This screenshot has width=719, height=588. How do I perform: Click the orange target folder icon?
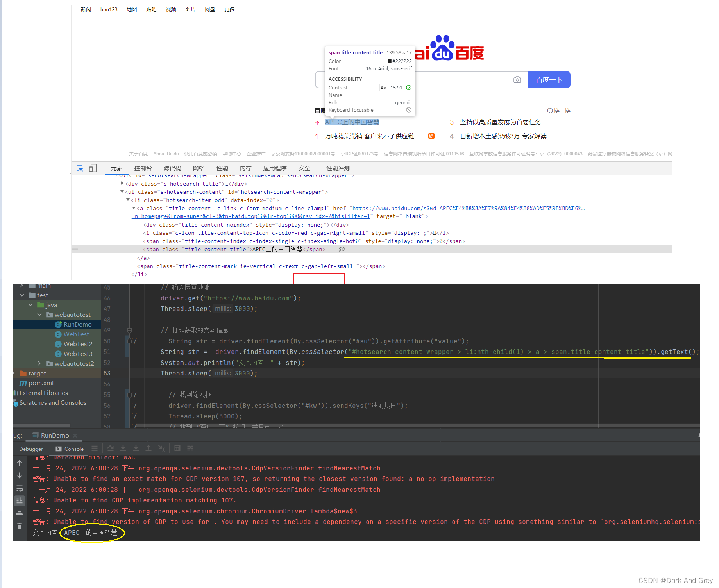tap(23, 374)
